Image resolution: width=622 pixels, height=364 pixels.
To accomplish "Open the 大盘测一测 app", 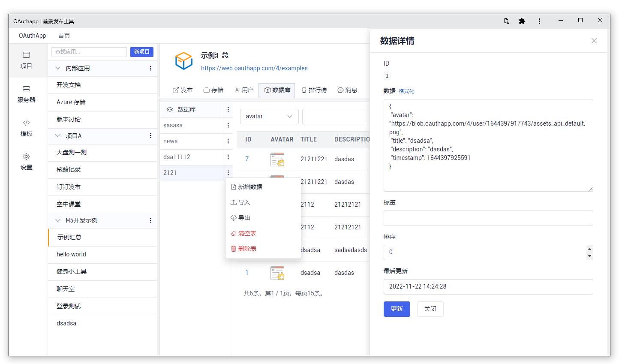I will pyautogui.click(x=102, y=152).
